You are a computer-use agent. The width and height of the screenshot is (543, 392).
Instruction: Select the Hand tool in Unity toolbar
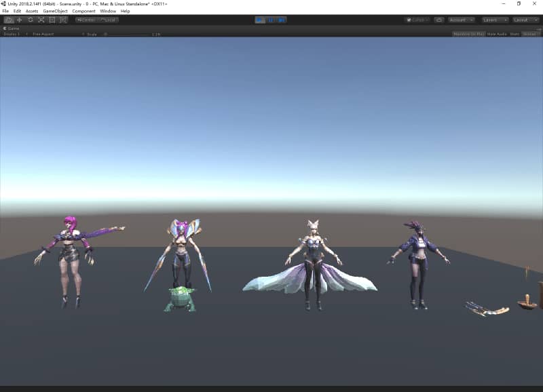point(9,20)
